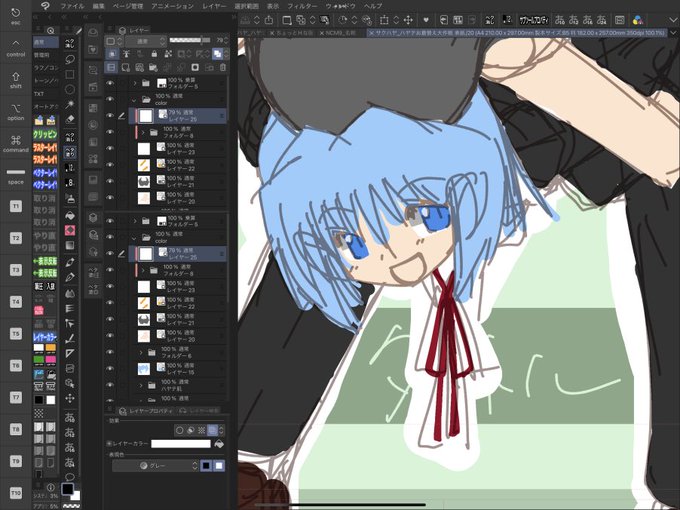Viewport: 680px width, 510px height.
Task: Open the 通常 blending mode dropdown
Action: pyautogui.click(x=146, y=41)
